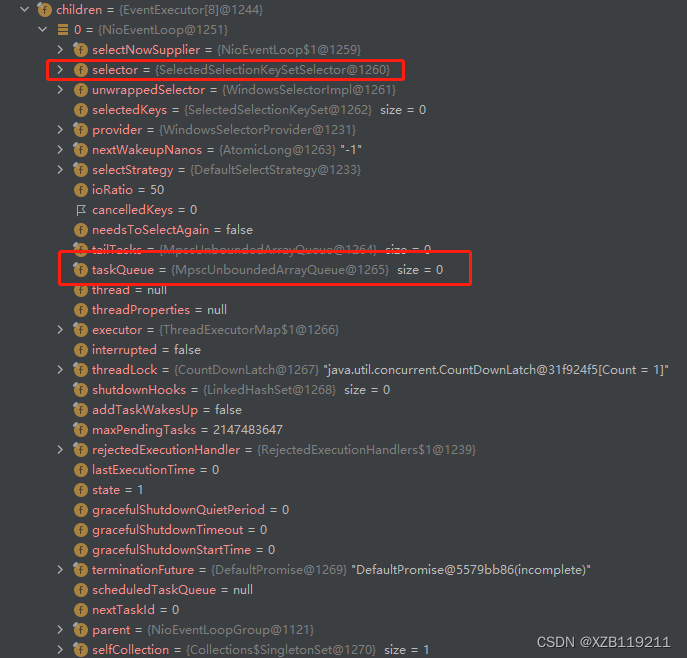Viewport: 687px width, 658px height.
Task: Select the state = 1 row
Action: 108,490
